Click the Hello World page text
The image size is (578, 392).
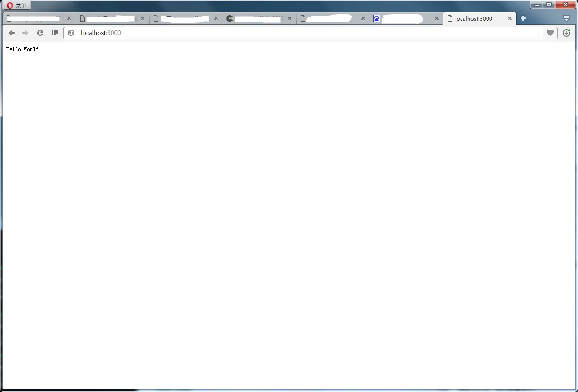(x=22, y=49)
